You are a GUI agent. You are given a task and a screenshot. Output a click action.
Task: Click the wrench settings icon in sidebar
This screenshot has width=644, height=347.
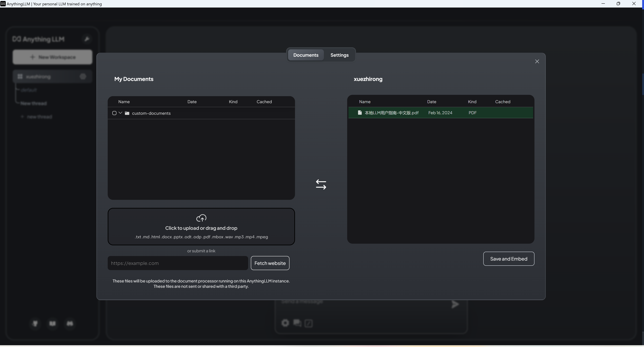pos(87,39)
